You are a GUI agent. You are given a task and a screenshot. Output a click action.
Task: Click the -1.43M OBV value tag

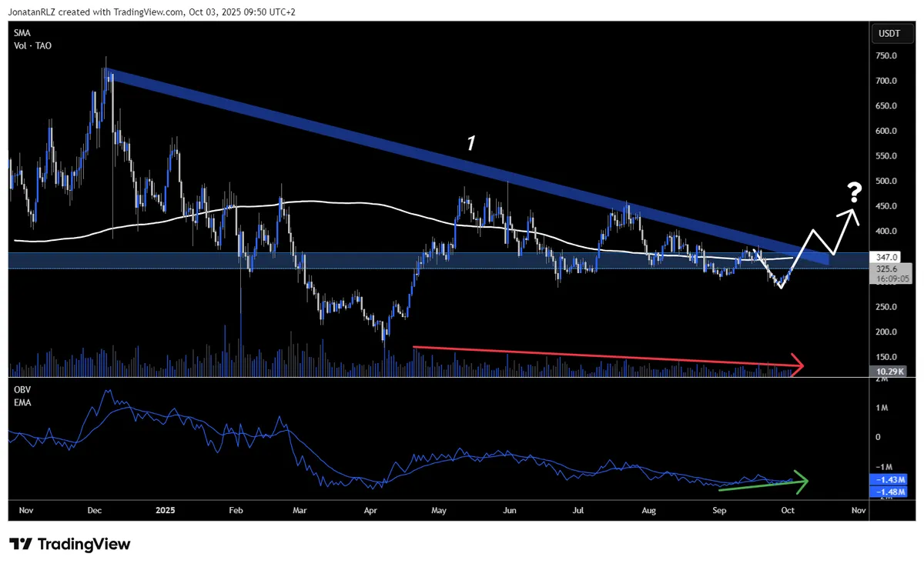tap(889, 479)
